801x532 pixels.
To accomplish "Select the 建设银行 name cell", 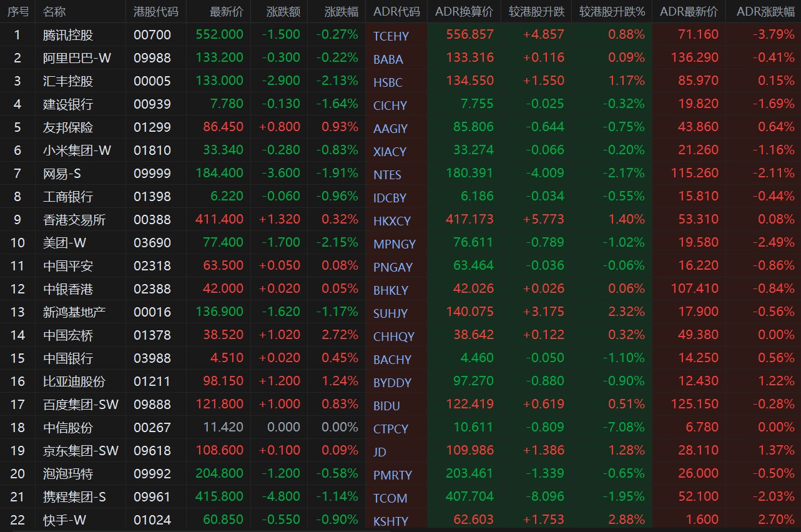I will 68,104.
